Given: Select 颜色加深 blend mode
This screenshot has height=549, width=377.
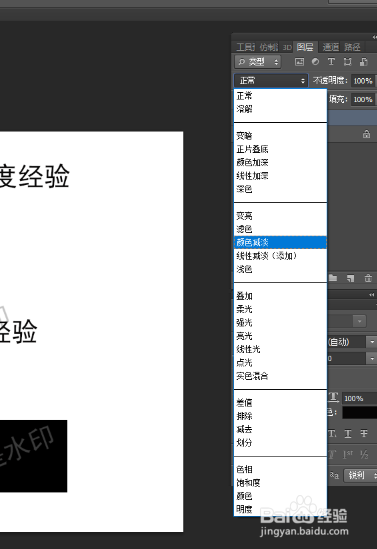Looking at the screenshot, I should [280, 162].
